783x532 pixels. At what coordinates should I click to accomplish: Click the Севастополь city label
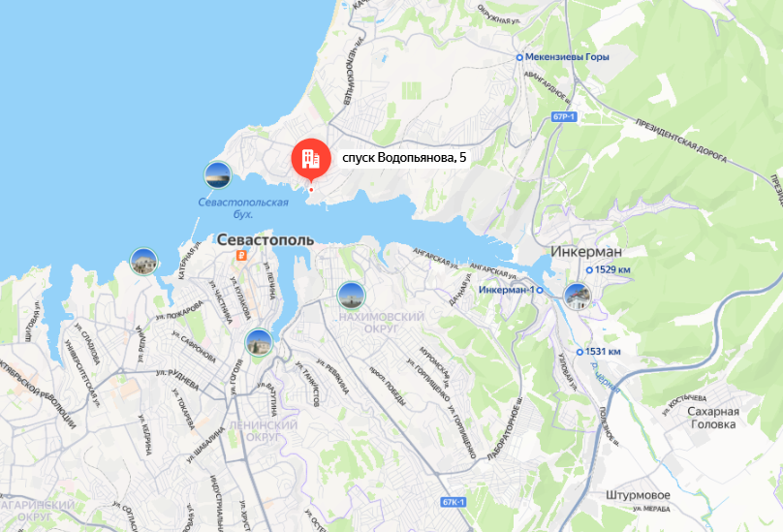pos(266,240)
